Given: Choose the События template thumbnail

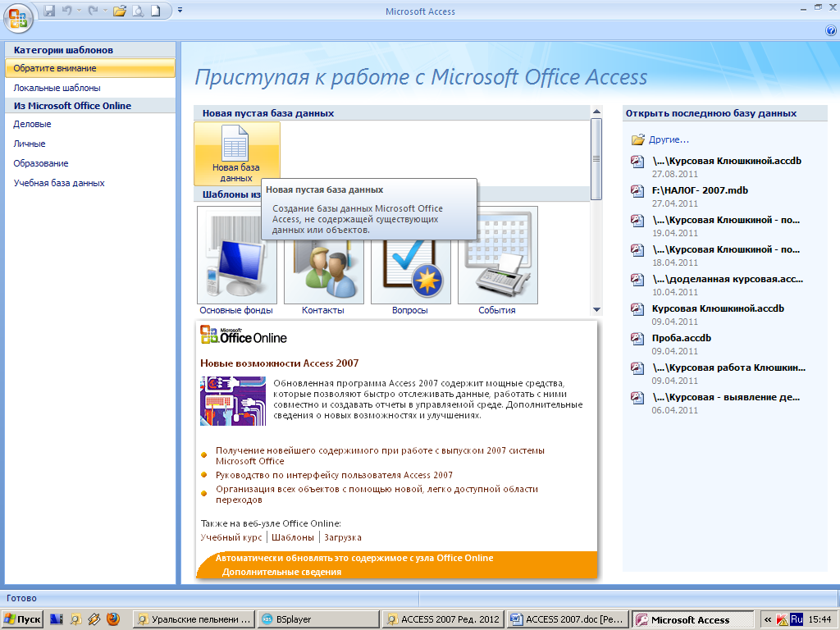Looking at the screenshot, I should pos(498,255).
